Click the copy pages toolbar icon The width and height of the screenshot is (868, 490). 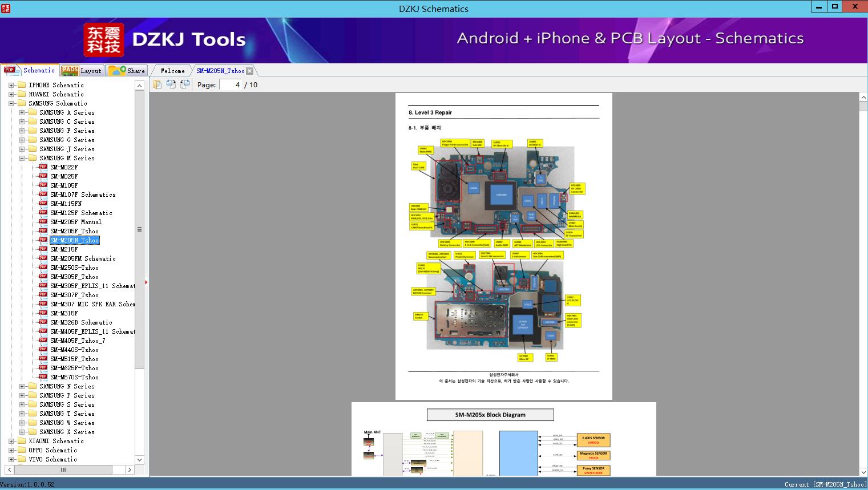coord(157,84)
